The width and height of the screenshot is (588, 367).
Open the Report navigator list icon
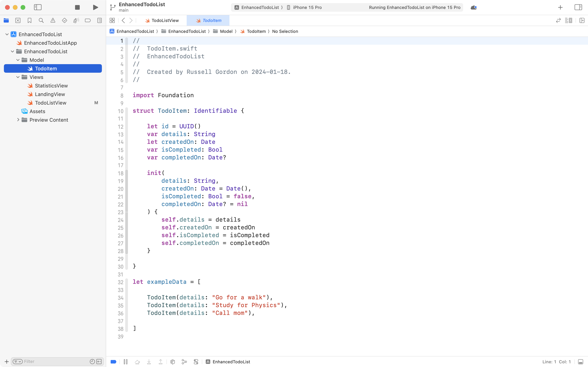pyautogui.click(x=100, y=20)
